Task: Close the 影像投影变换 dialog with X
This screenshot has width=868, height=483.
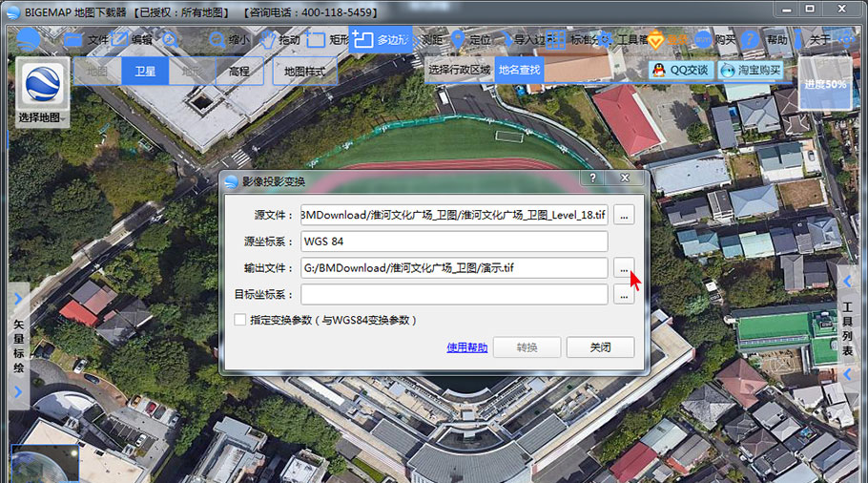Action: point(625,178)
